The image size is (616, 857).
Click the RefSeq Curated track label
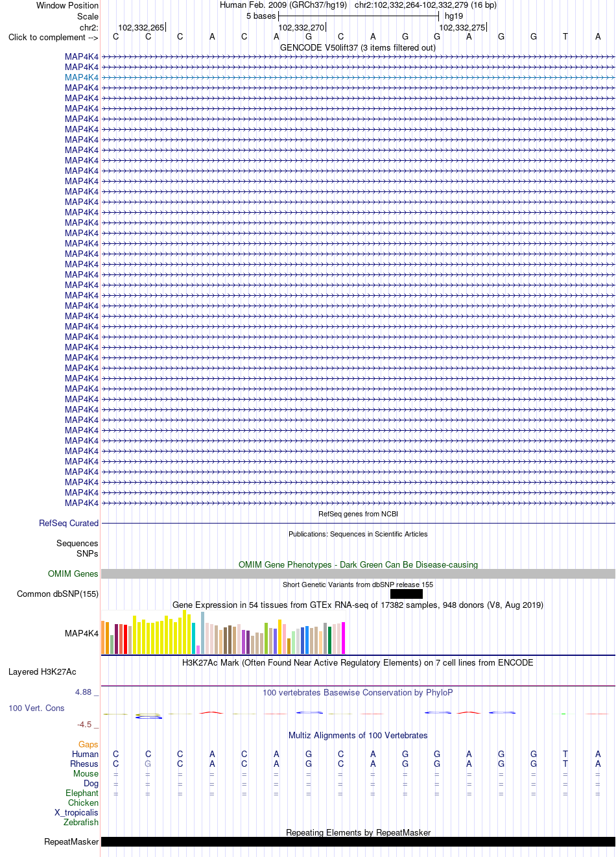[69, 523]
